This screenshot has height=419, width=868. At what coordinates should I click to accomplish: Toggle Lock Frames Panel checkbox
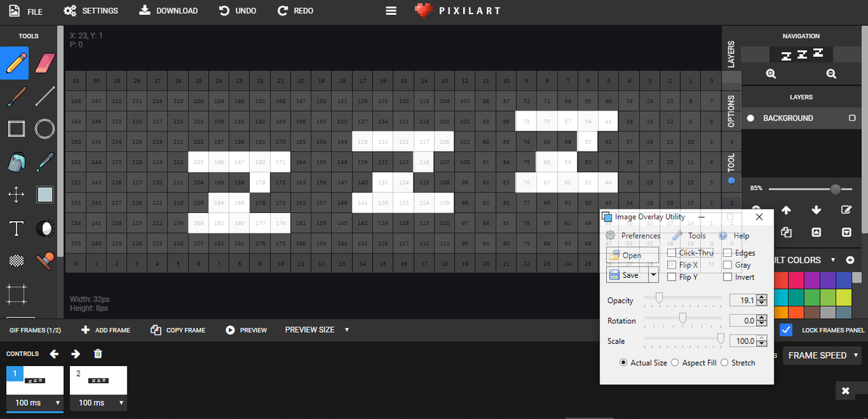(786, 330)
